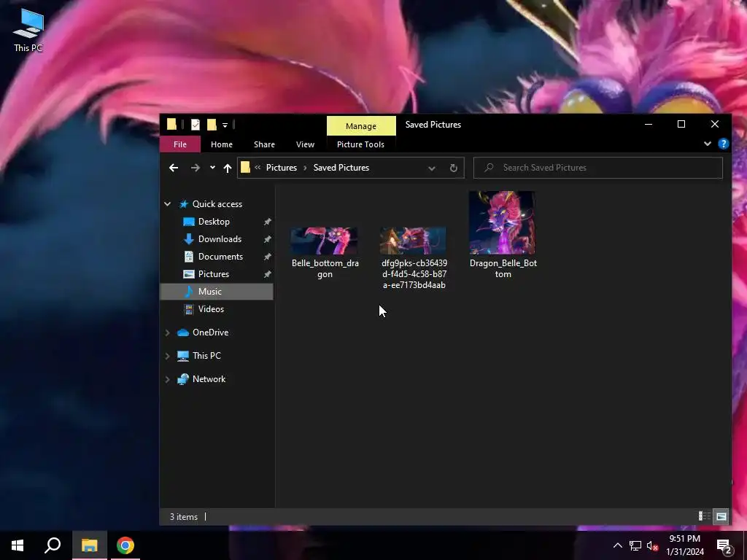Open This PC desktop shortcut
This screenshot has width=747, height=560.
28,30
